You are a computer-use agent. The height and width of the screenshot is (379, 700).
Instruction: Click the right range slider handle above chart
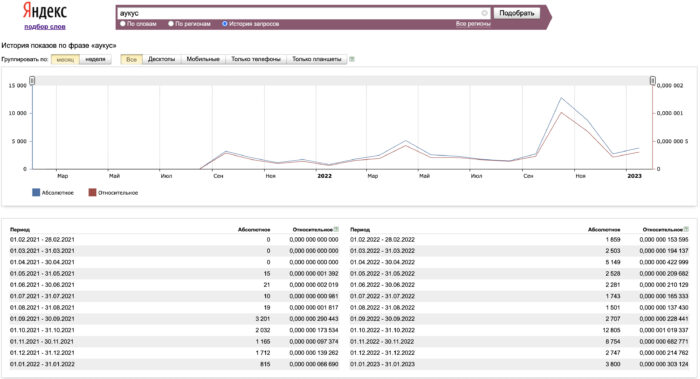click(653, 80)
